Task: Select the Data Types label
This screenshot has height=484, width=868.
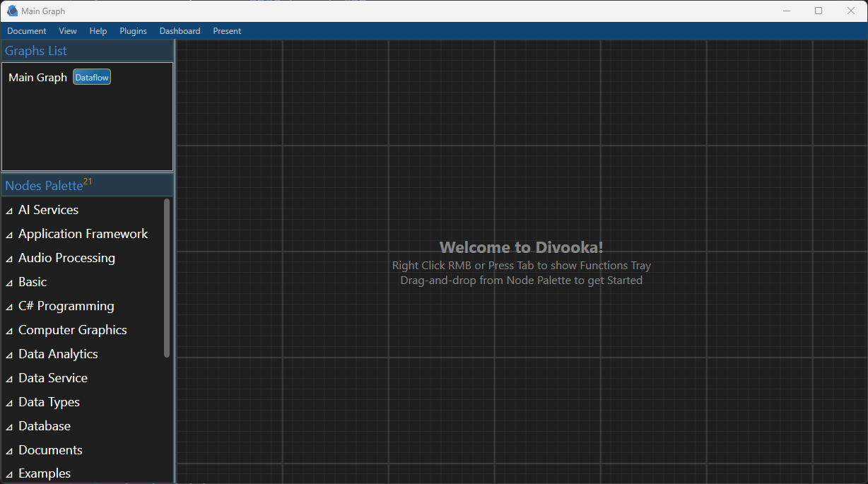Action: pos(49,402)
